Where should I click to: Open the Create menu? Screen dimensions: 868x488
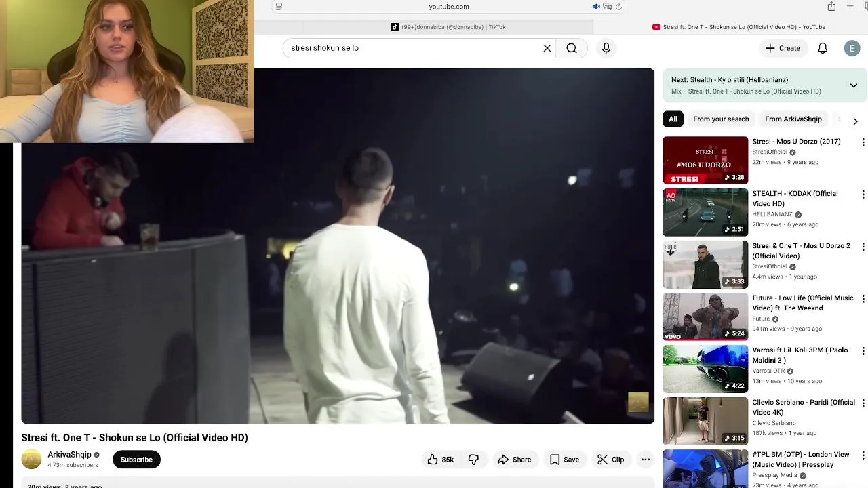tap(783, 48)
